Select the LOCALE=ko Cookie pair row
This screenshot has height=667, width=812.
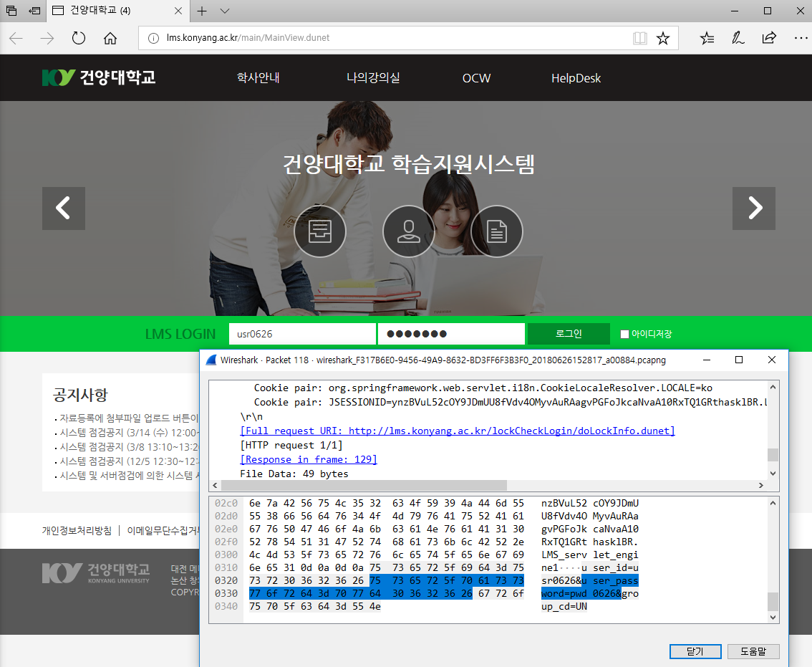tap(483, 388)
